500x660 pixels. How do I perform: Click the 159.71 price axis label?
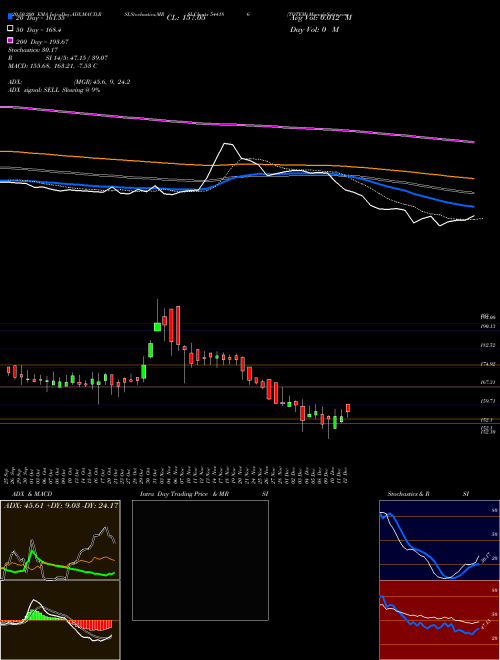(488, 401)
